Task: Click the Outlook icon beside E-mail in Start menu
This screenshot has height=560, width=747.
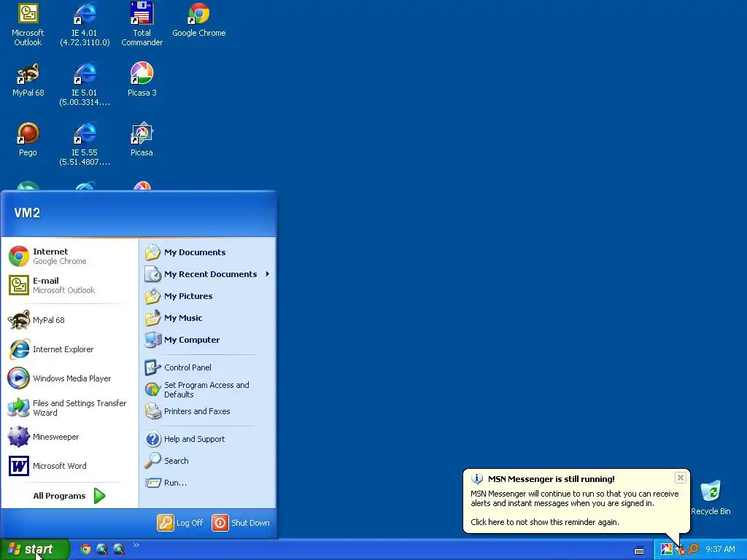Action: coord(18,285)
